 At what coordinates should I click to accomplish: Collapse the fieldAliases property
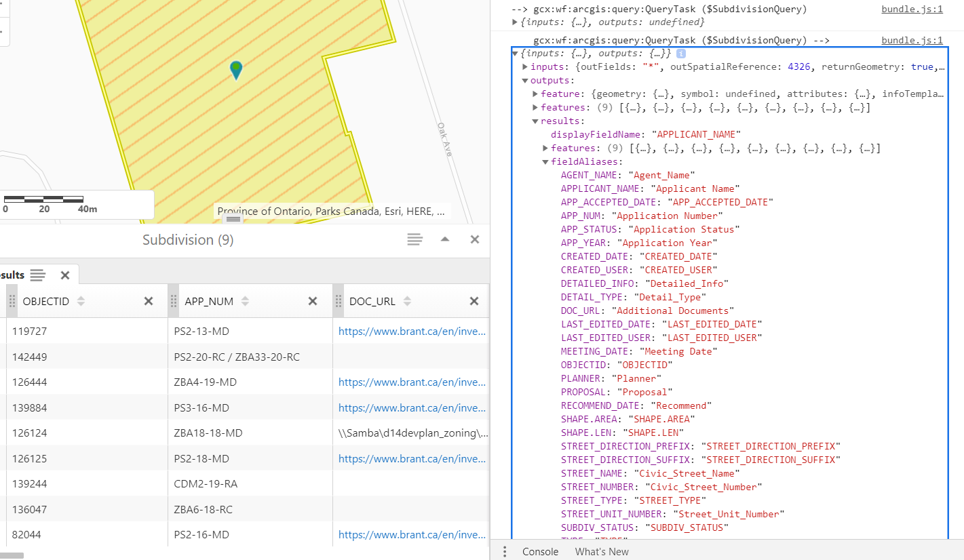coord(546,161)
